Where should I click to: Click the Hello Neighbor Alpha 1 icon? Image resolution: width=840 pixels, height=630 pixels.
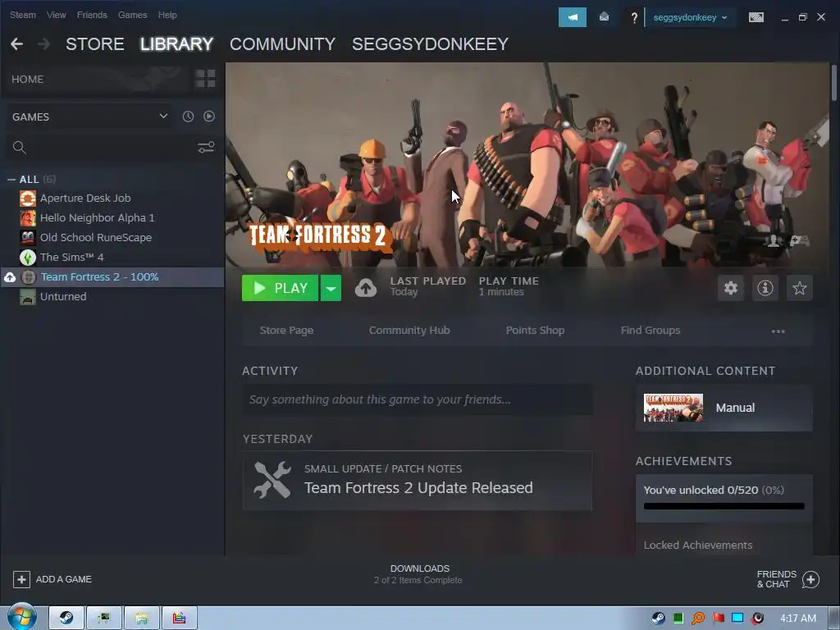tap(28, 218)
